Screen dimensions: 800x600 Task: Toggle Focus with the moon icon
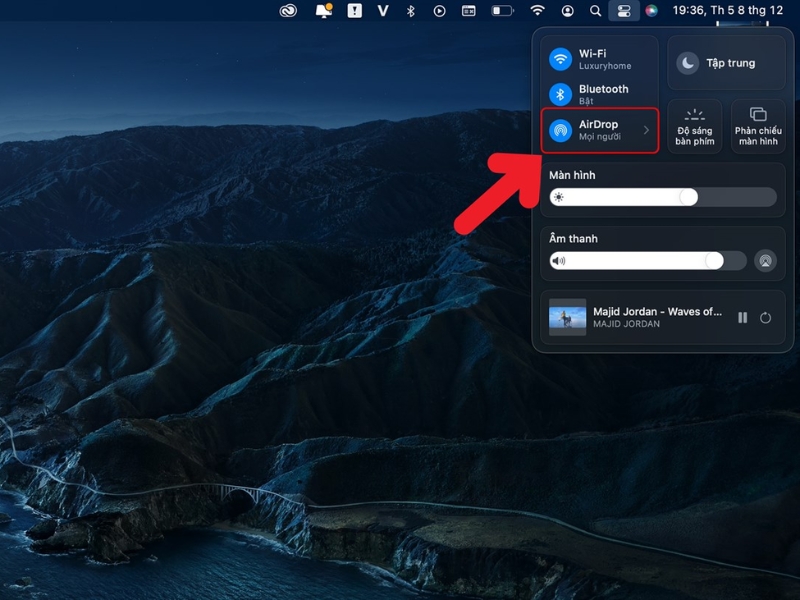tap(687, 63)
